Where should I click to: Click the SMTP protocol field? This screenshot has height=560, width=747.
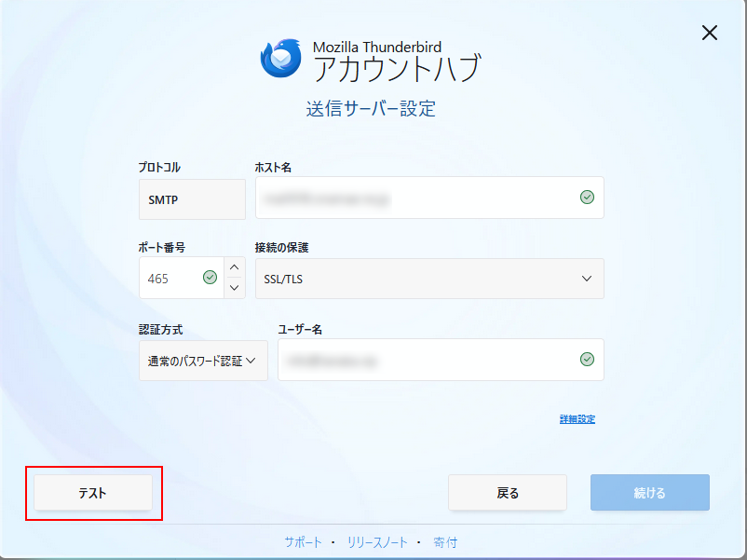pos(192,199)
